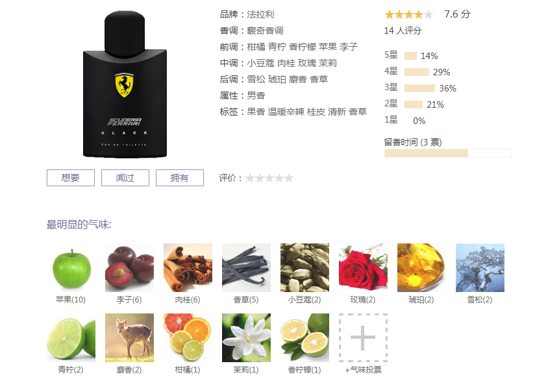The height and width of the screenshot is (392, 546).
Task: Click the 玫瑰(2) rose scent image
Action: coord(363,267)
